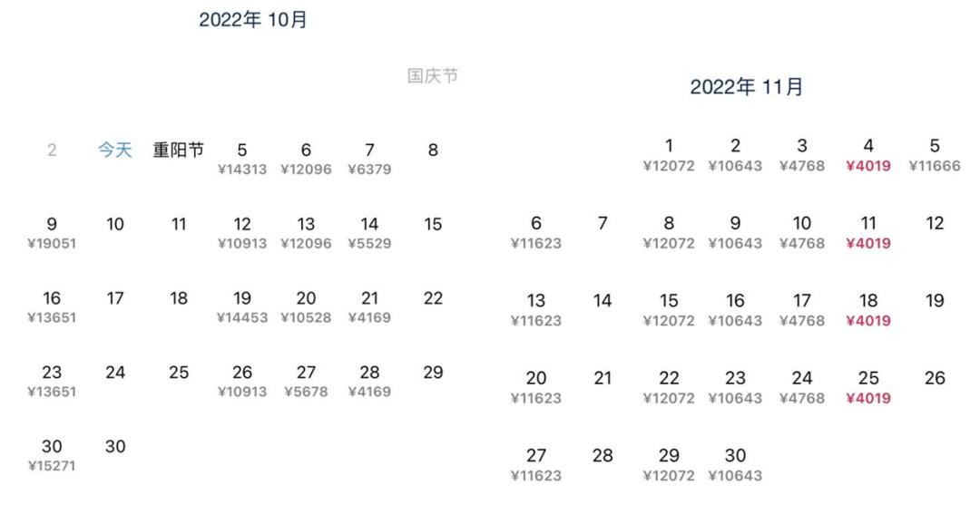Select November 5 priced ¥11666

pos(935,154)
